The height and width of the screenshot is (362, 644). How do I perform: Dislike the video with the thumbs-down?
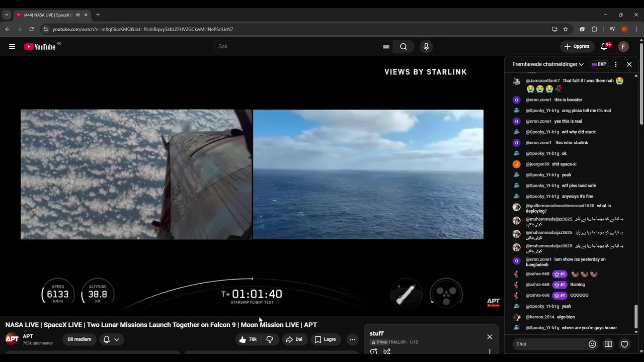pos(270,339)
